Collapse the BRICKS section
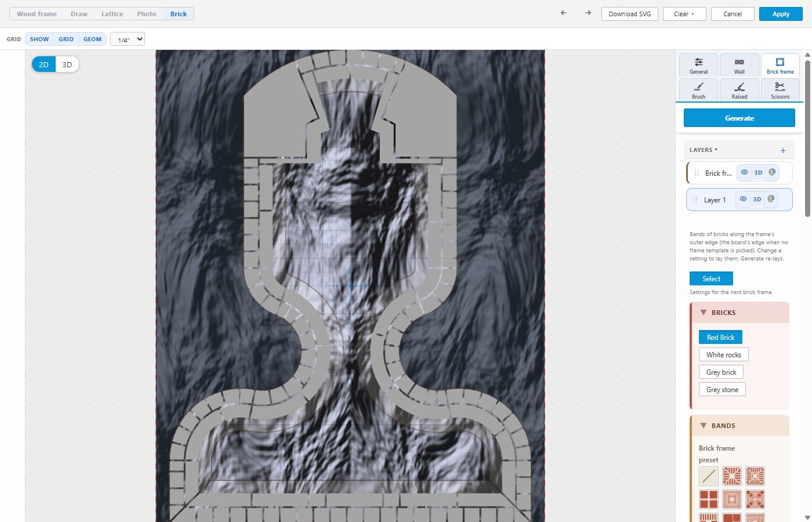This screenshot has height=522, width=812. point(739,313)
